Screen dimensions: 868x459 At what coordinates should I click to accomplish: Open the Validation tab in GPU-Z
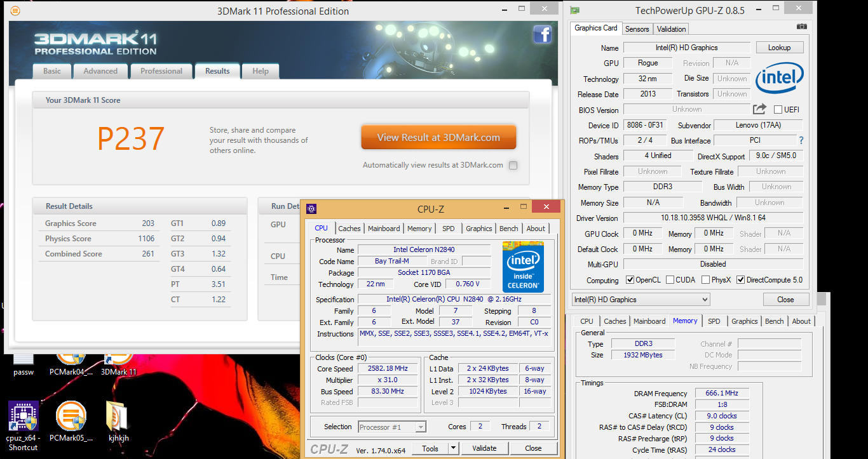[x=671, y=29]
